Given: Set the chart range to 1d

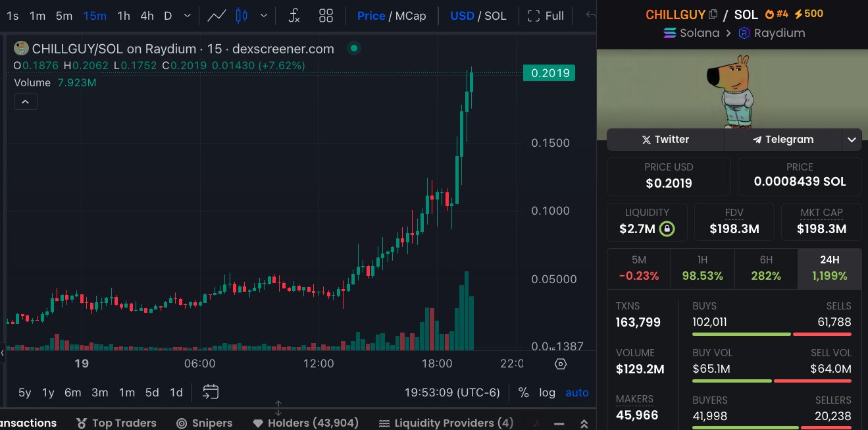Looking at the screenshot, I should coord(176,392).
